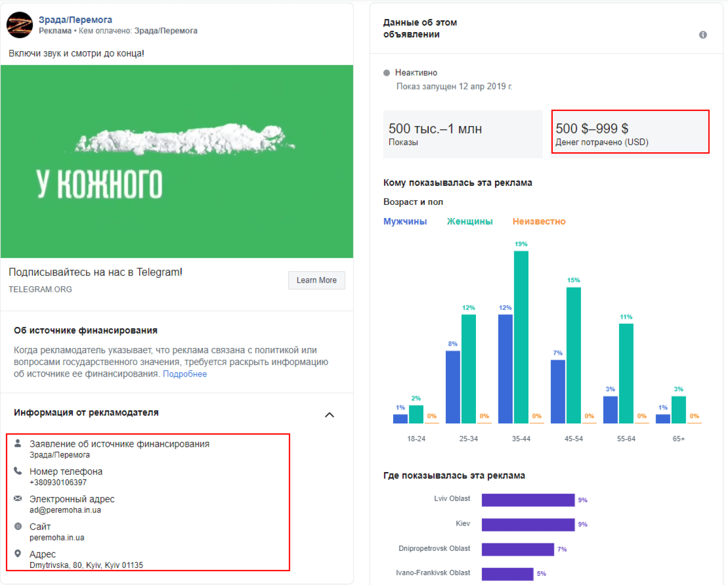Screen dimensions: 728x585
Task: Click the Зрада/Перемога page avatar
Action: point(19,25)
